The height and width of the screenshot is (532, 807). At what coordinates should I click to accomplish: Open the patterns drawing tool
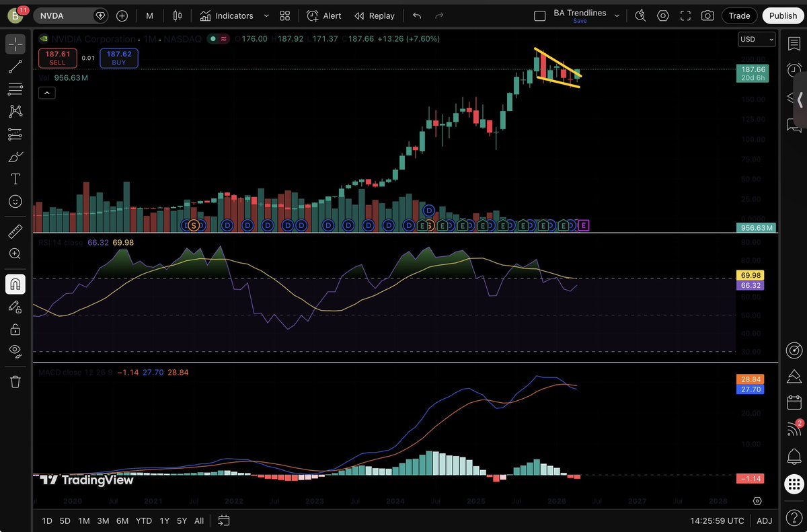click(x=15, y=111)
